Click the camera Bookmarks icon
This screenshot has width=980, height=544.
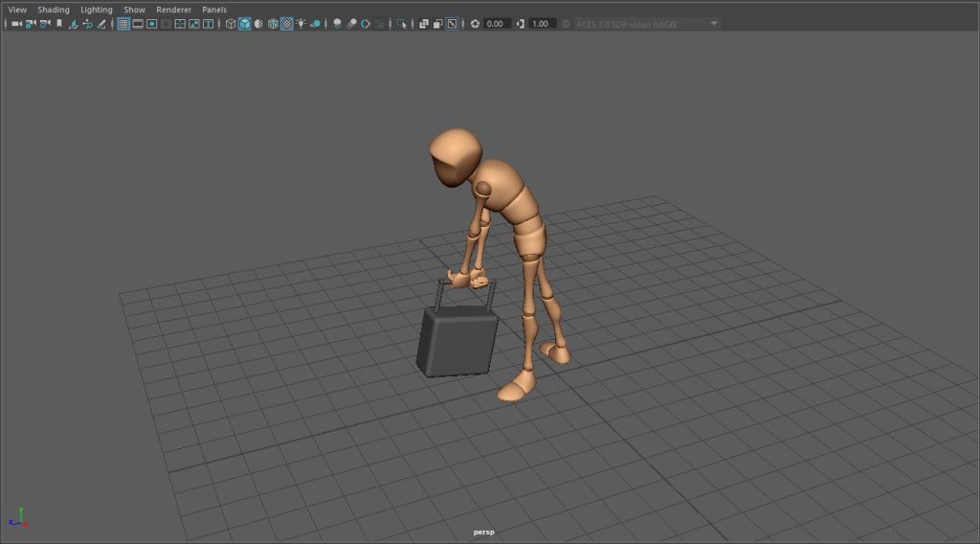(x=59, y=24)
